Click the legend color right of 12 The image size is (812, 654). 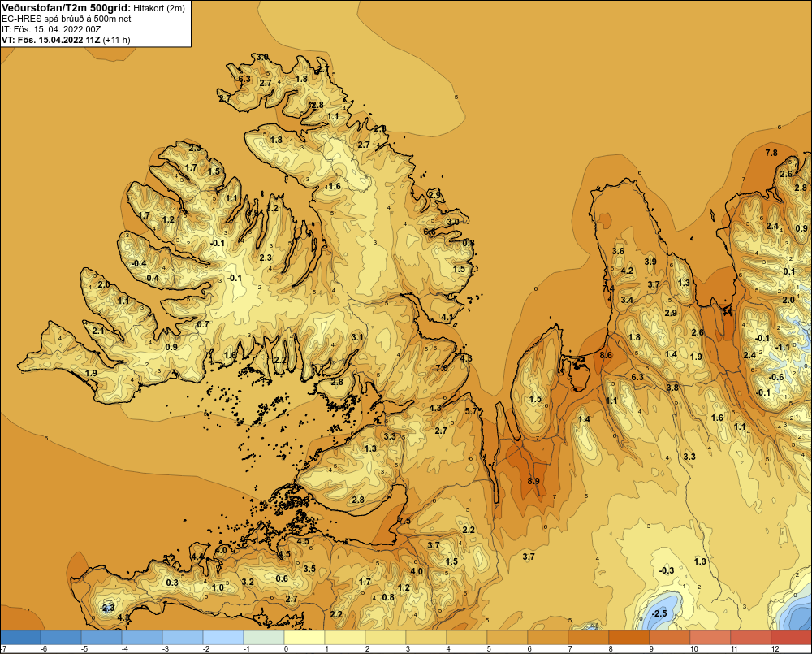coord(792,638)
